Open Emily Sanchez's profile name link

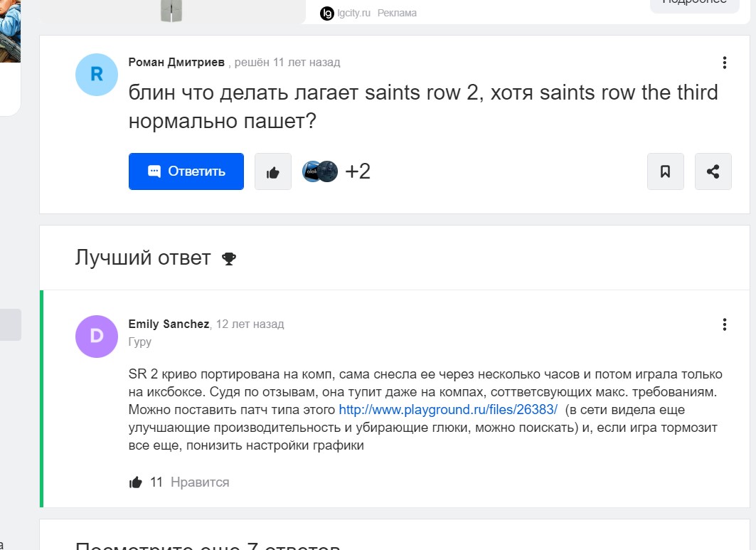pos(169,324)
